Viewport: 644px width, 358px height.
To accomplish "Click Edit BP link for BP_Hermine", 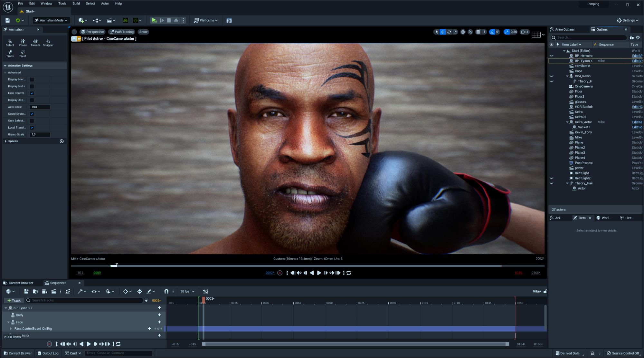I will [637, 56].
